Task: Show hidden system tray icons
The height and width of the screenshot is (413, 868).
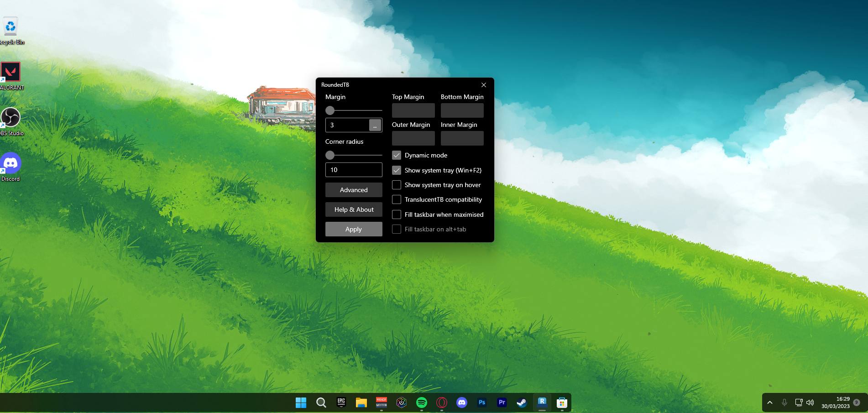Action: pyautogui.click(x=770, y=403)
